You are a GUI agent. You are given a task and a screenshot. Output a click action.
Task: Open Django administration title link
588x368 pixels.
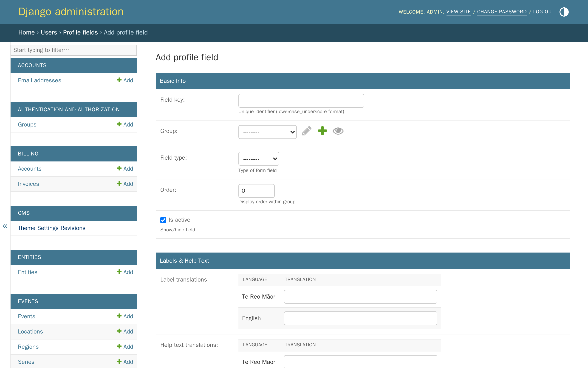click(x=71, y=12)
